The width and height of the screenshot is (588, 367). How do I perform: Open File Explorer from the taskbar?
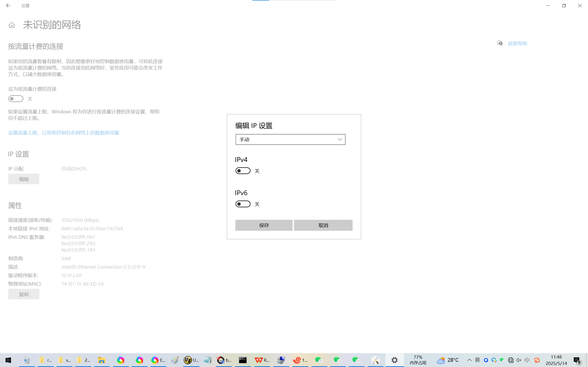pos(102,360)
